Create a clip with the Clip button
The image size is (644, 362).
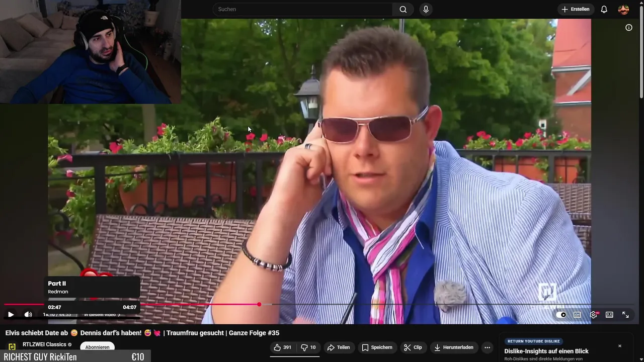point(413,347)
